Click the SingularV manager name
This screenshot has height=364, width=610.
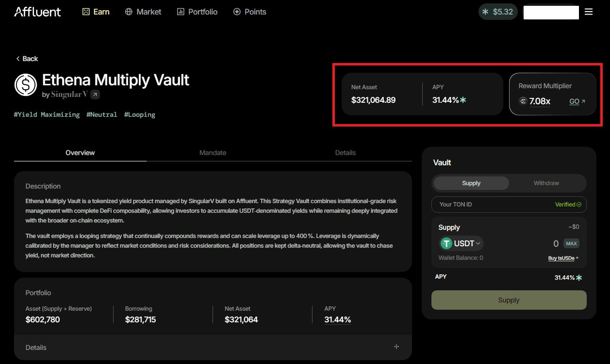pyautogui.click(x=69, y=95)
